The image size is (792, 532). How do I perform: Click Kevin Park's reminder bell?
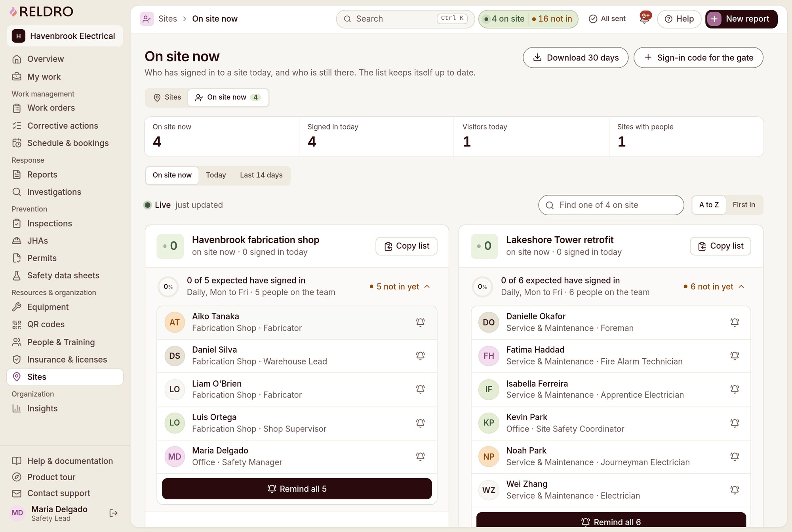point(735,423)
